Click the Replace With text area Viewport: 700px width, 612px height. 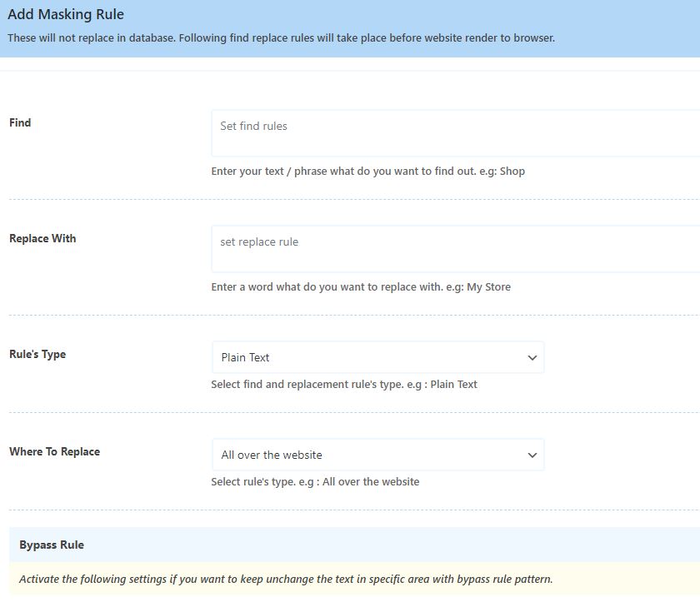455,249
